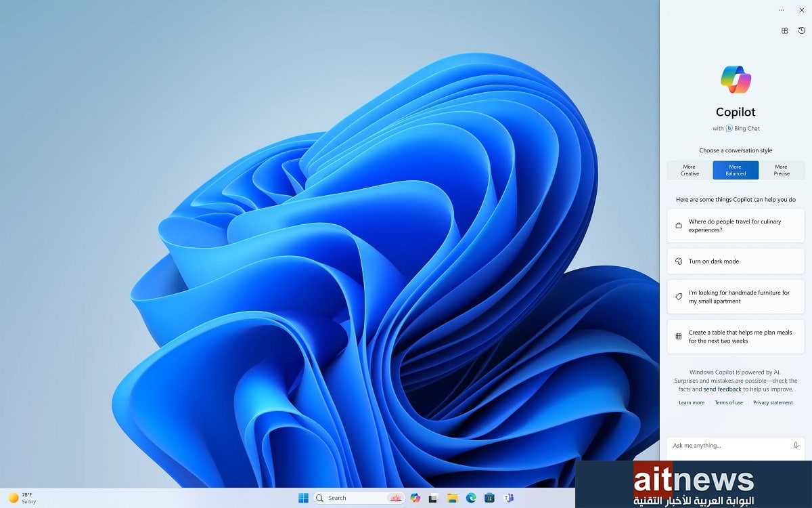Select More Precise conversation style
The width and height of the screenshot is (812, 508).
(x=782, y=170)
